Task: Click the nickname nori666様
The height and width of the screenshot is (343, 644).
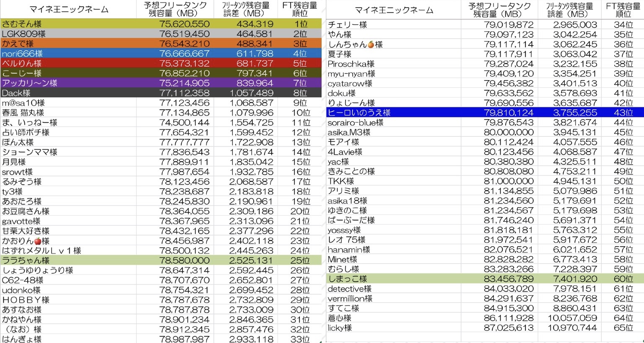Action: (22, 53)
